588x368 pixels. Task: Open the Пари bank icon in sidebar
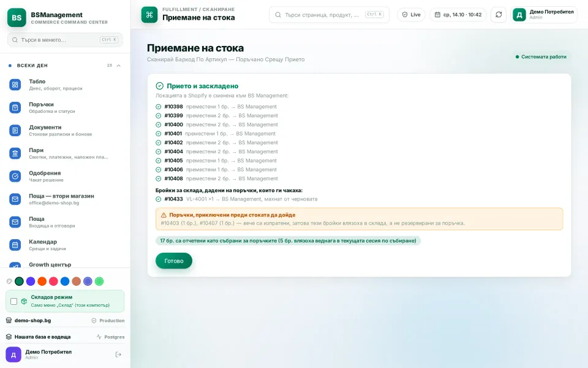(15, 153)
